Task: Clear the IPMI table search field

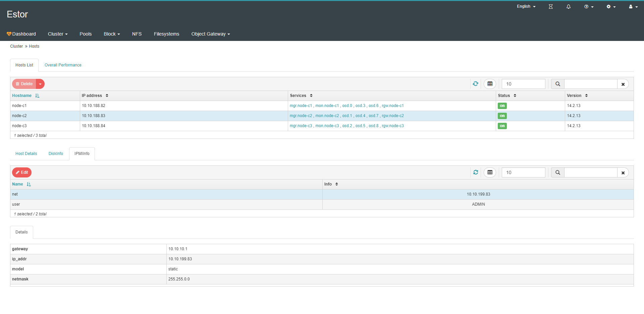Action: pos(623,173)
